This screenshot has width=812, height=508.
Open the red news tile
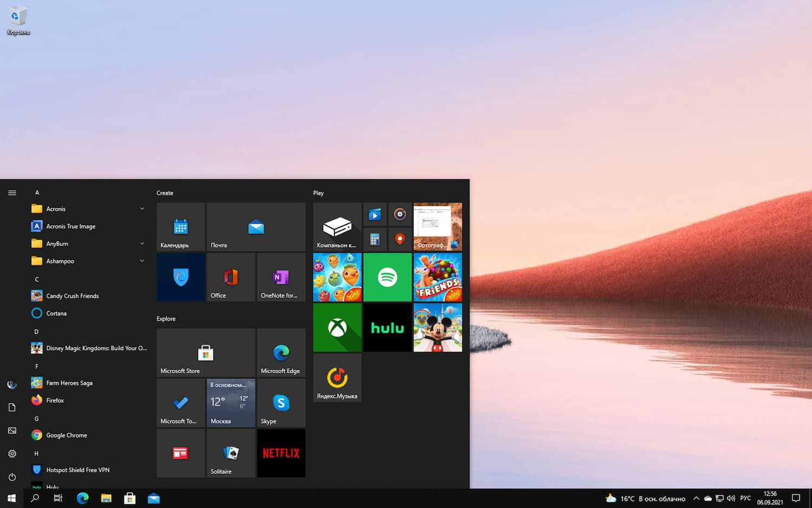181,453
